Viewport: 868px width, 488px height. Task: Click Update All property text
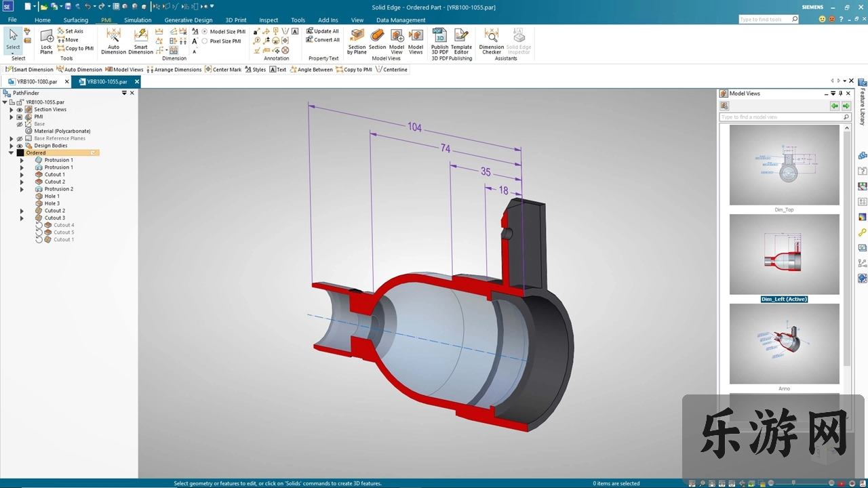click(323, 31)
